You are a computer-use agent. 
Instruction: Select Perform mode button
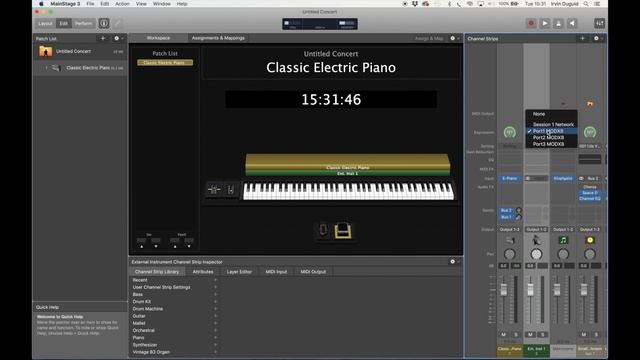coord(84,23)
